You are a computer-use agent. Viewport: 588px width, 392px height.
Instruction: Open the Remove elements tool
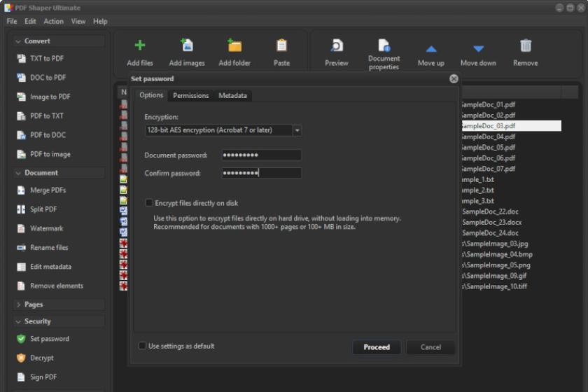click(x=56, y=286)
